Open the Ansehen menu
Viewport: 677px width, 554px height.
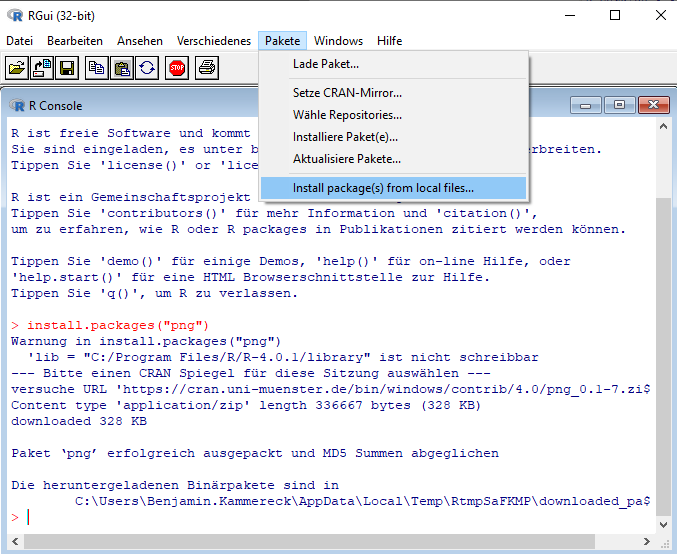tap(140, 41)
